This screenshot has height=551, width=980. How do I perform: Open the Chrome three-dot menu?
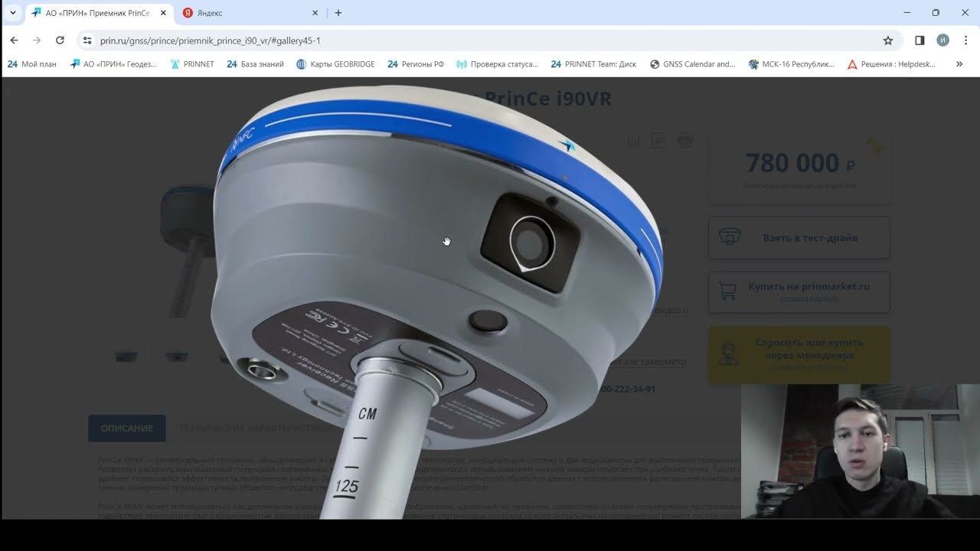[x=966, y=41]
